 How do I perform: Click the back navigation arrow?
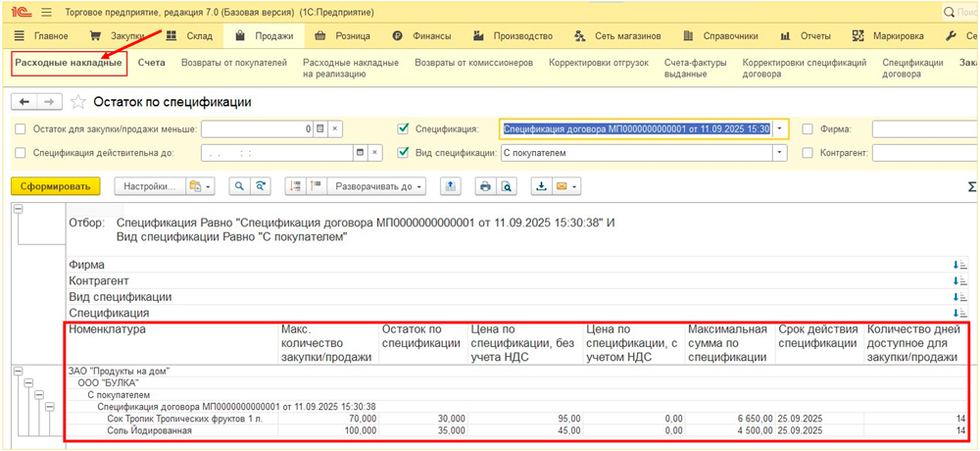click(24, 102)
